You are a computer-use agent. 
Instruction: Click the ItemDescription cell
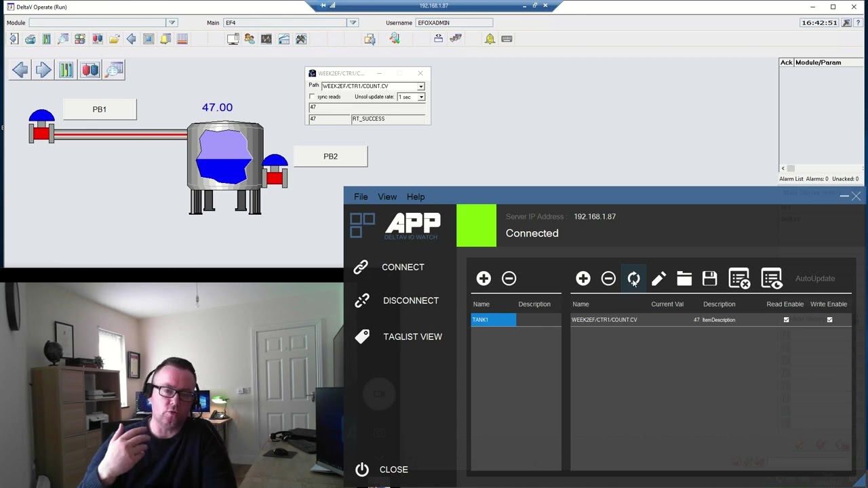point(719,320)
